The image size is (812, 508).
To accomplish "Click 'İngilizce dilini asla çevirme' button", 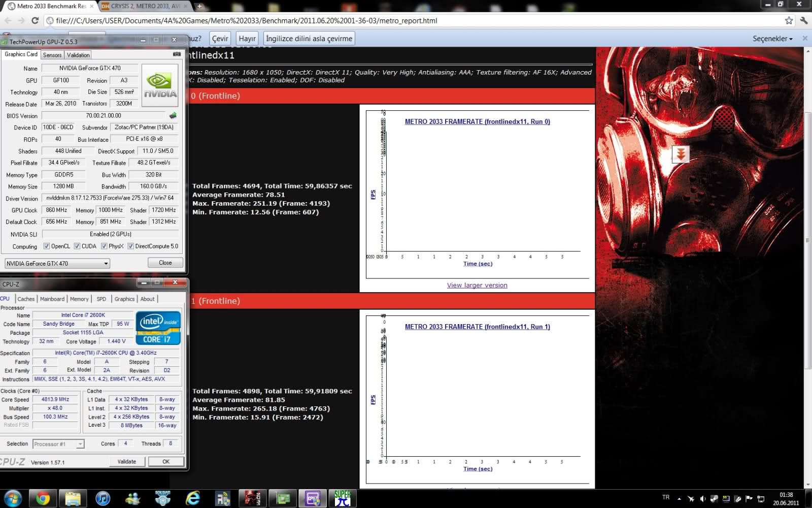I will (309, 39).
